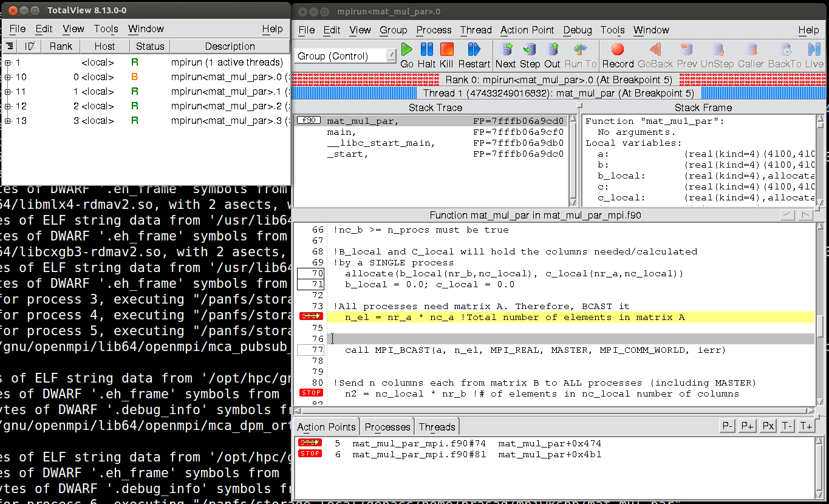Switch to the Action Points tab

[x=326, y=427]
